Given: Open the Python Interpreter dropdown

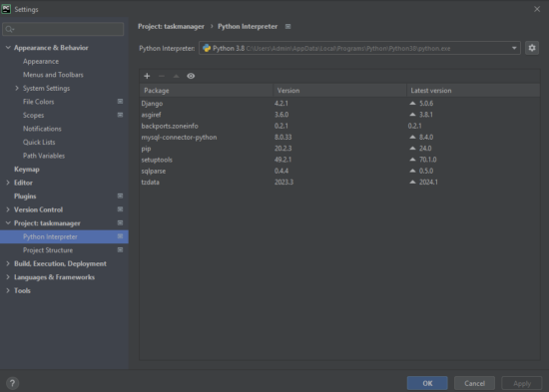Looking at the screenshot, I should (x=359, y=48).
